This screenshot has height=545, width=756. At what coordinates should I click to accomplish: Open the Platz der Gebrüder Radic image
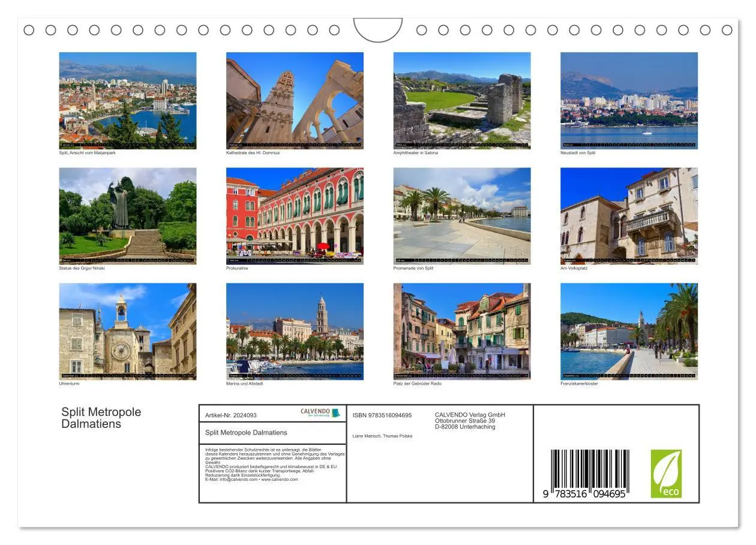pos(462,330)
